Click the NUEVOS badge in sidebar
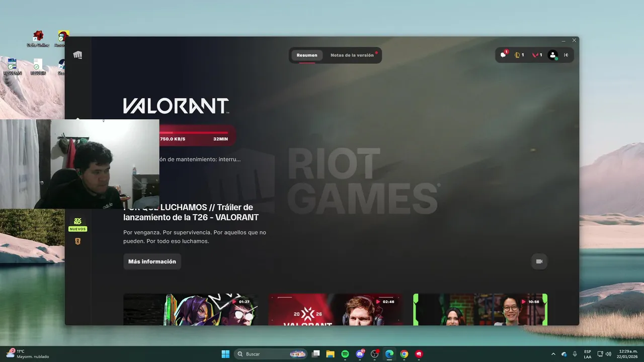 coord(77,229)
